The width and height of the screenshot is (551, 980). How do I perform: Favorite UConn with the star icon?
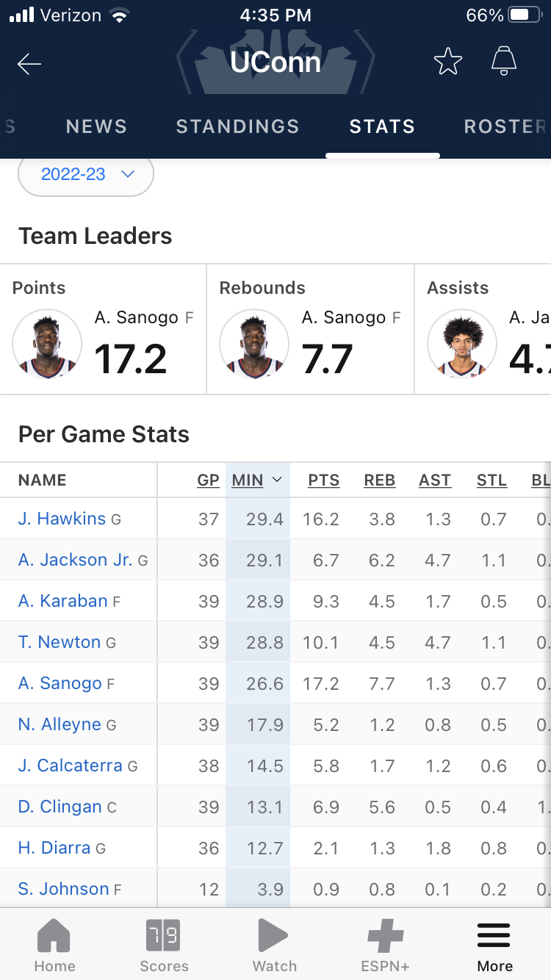point(447,62)
